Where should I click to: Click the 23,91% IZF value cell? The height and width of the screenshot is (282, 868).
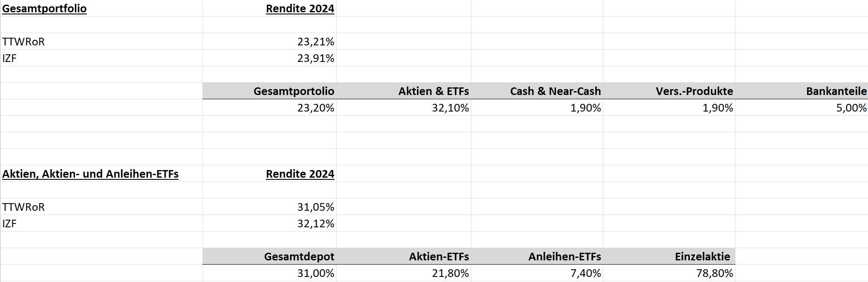(x=269, y=58)
